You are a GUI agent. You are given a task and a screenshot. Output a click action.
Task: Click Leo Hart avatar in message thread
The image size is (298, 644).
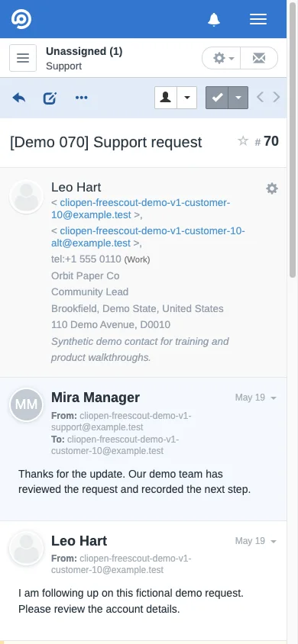tap(26, 549)
